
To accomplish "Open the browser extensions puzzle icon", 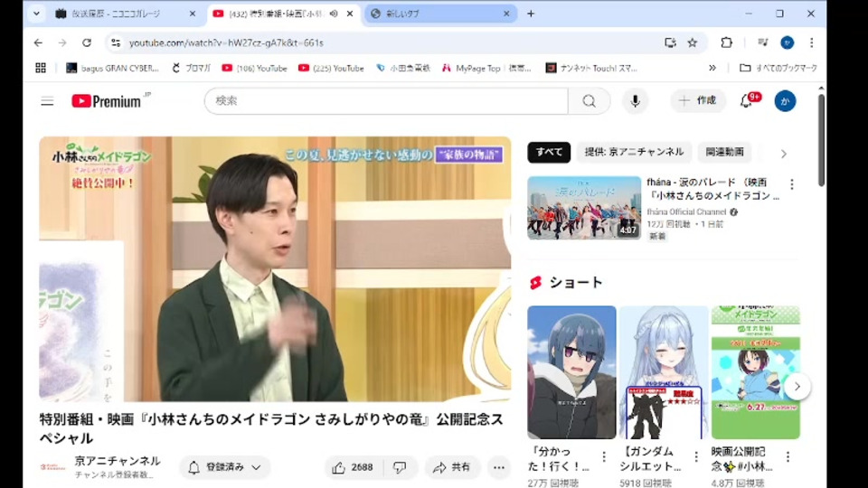I will point(726,42).
